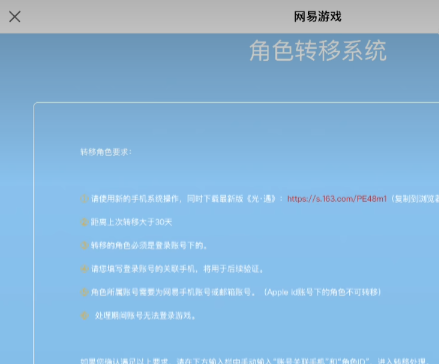Image resolution: width=439 pixels, height=364 pixels.
Task: Click the 角色转移系统 heading
Action: (318, 51)
